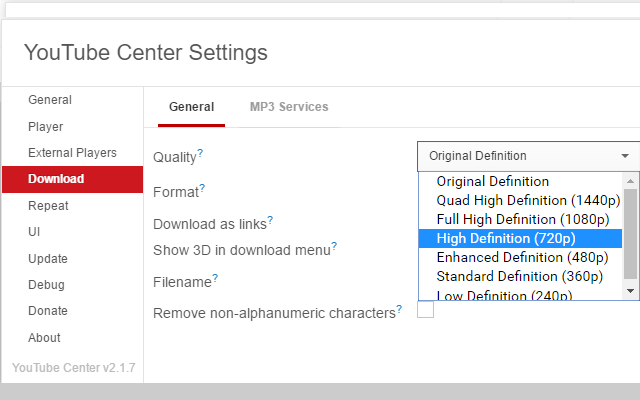The width and height of the screenshot is (640, 400).
Task: Click help icon next to Download as links
Action: pos(270,220)
